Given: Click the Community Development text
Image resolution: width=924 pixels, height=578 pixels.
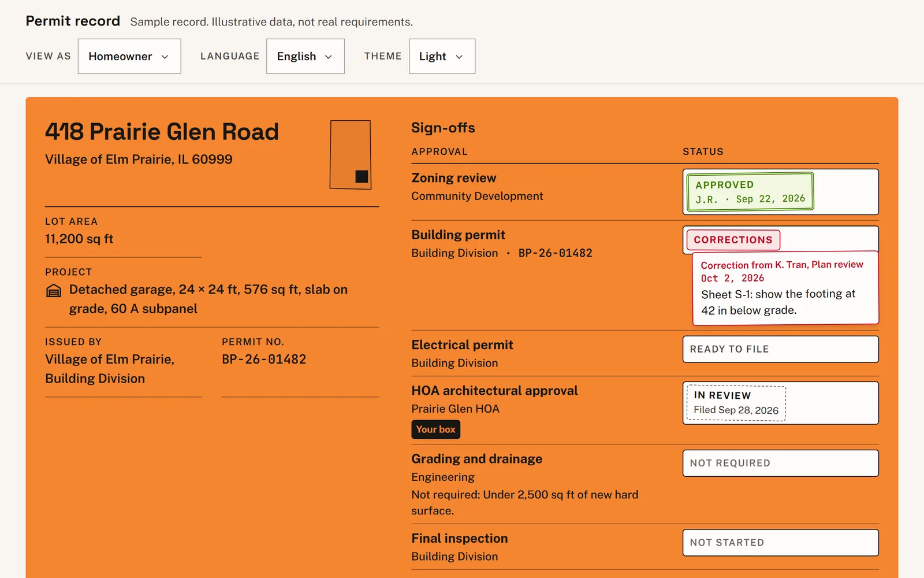Looking at the screenshot, I should coord(478,196).
